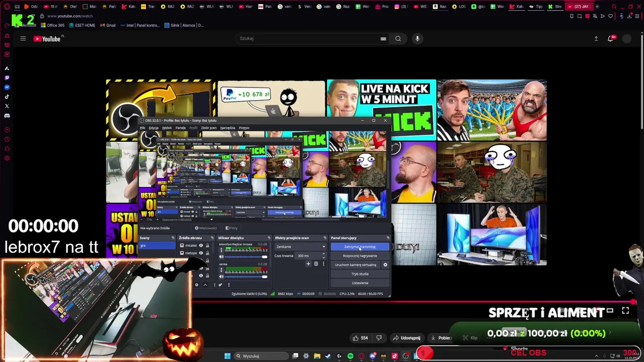This screenshot has height=362, width=644.
Task: Open the Zbiór scen menu in OBS
Action: 209,128
